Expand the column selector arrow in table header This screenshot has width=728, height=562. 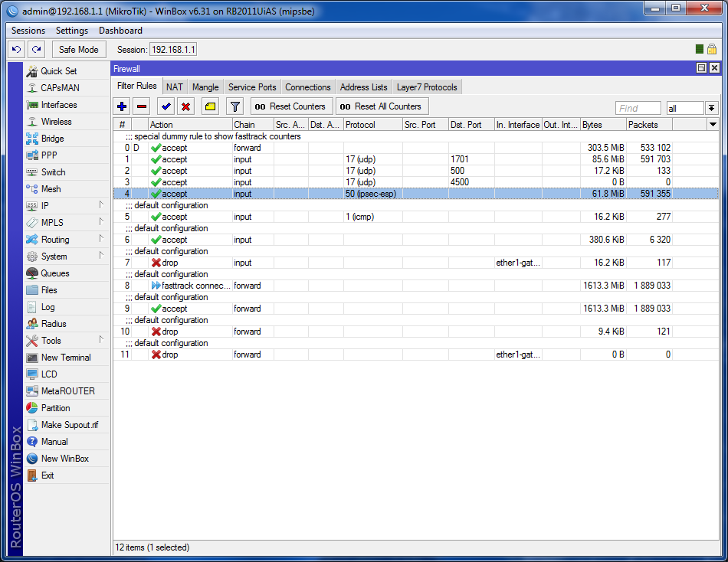click(x=713, y=124)
